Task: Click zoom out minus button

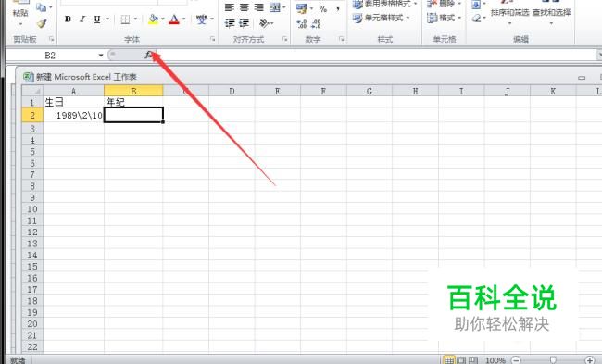Action: [x=517, y=360]
